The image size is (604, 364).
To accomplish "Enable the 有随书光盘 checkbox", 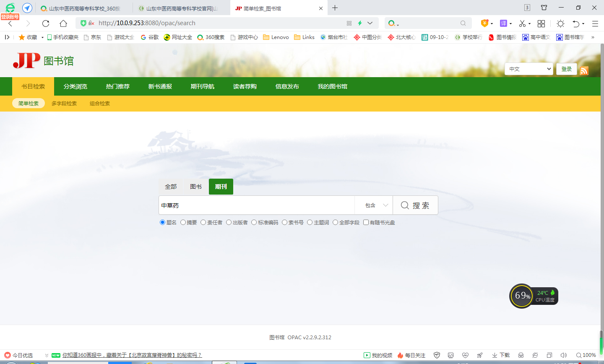I will [366, 222].
